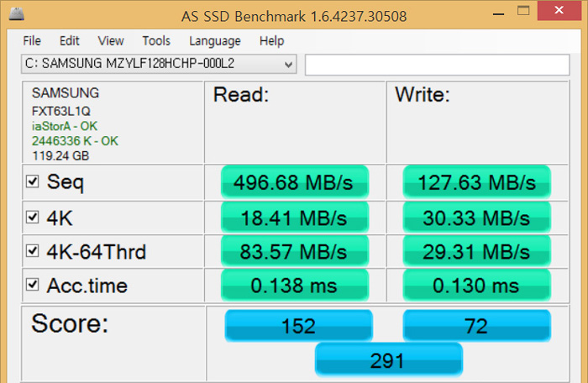Click the Seq write result 127.63 MB/s
The height and width of the screenshot is (383, 588).
(x=476, y=182)
